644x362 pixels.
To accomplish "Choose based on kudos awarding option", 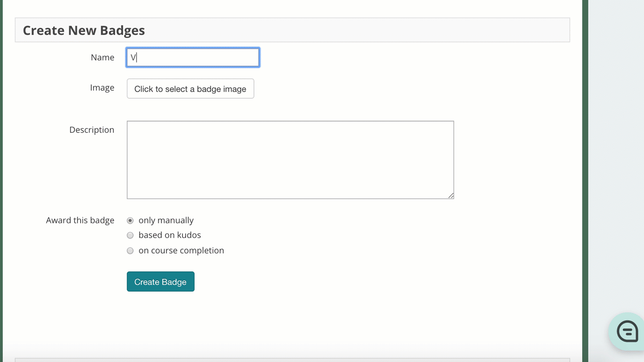I will coord(130,235).
